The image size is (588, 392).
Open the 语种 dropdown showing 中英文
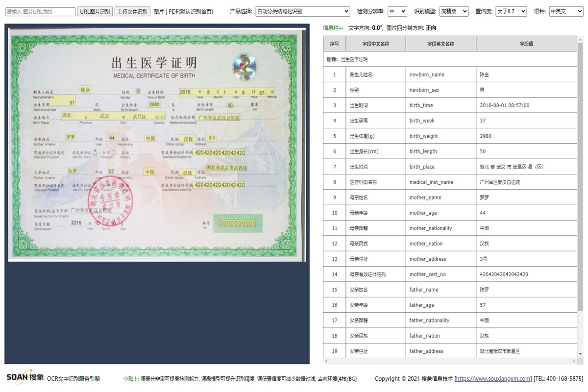566,11
